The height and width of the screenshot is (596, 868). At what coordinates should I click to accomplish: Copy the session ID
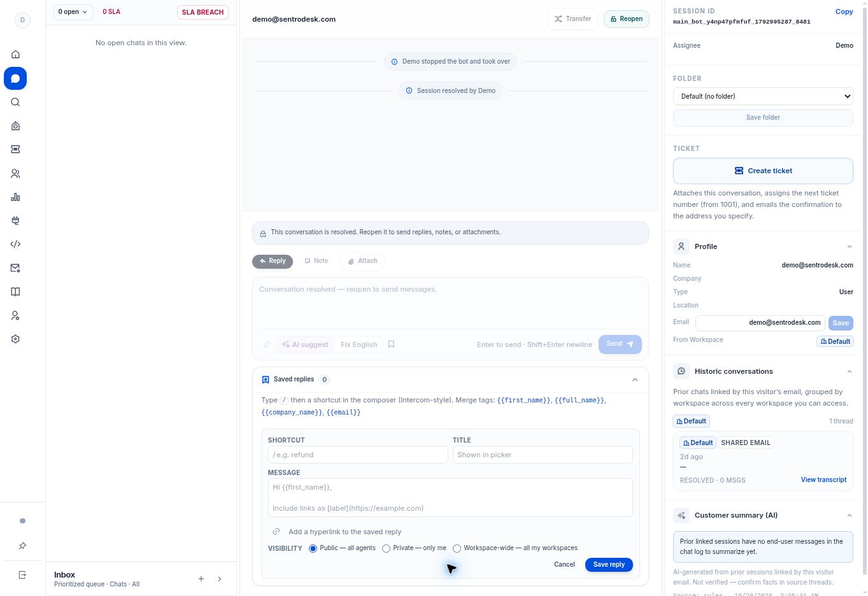coord(844,11)
